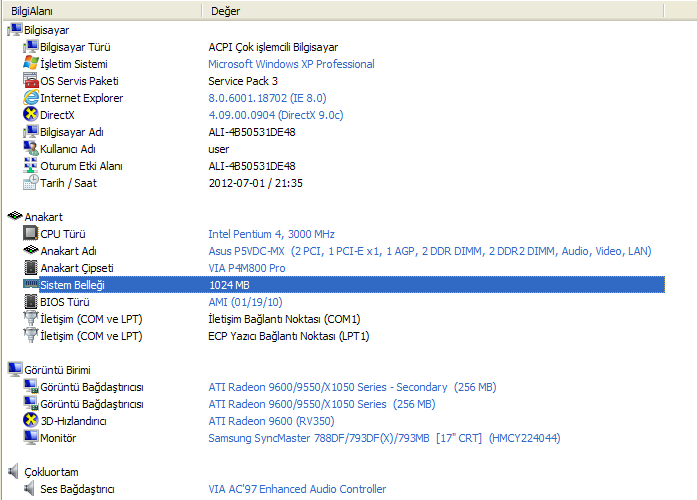
Task: Click the 'ALI-4B50531DE48' value beside Bilgisayar Adı
Action: (x=252, y=132)
